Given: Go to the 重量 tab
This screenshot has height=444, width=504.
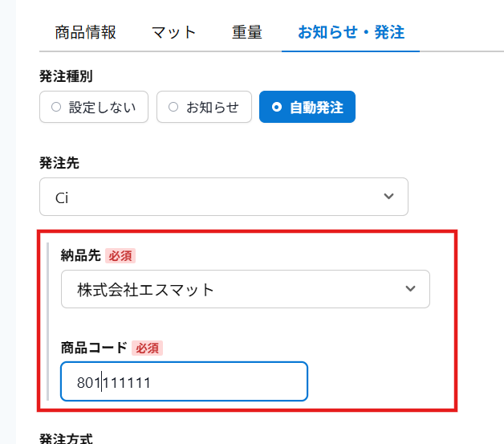Looking at the screenshot, I should 247,33.
